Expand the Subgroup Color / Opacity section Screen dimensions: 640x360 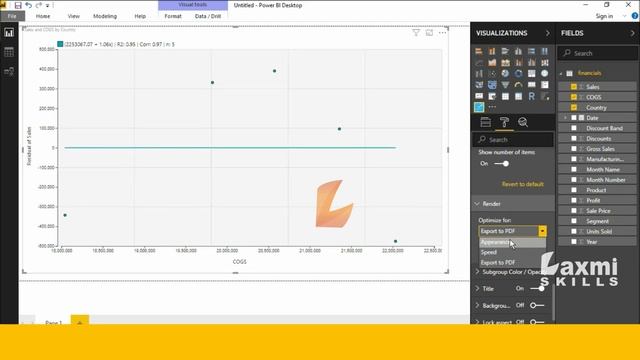(x=477, y=272)
